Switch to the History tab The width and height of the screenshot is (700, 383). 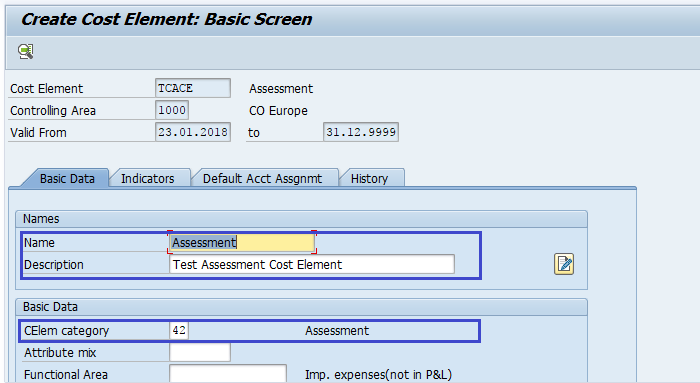[370, 179]
